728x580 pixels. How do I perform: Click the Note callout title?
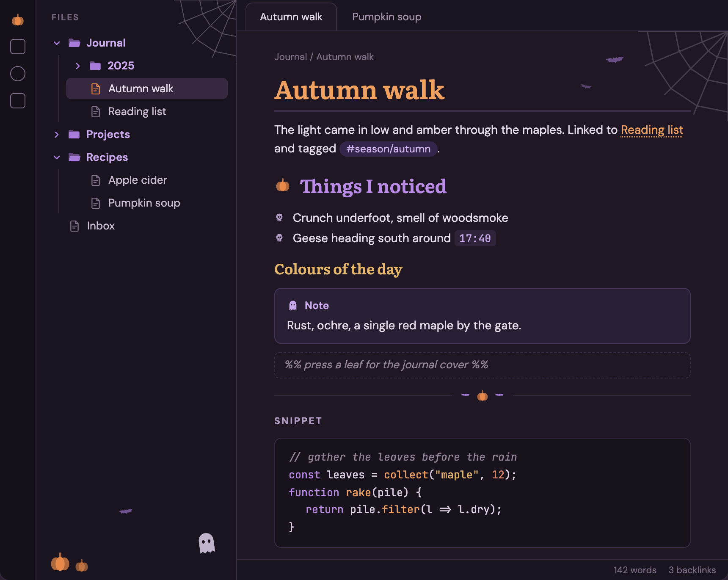(317, 305)
